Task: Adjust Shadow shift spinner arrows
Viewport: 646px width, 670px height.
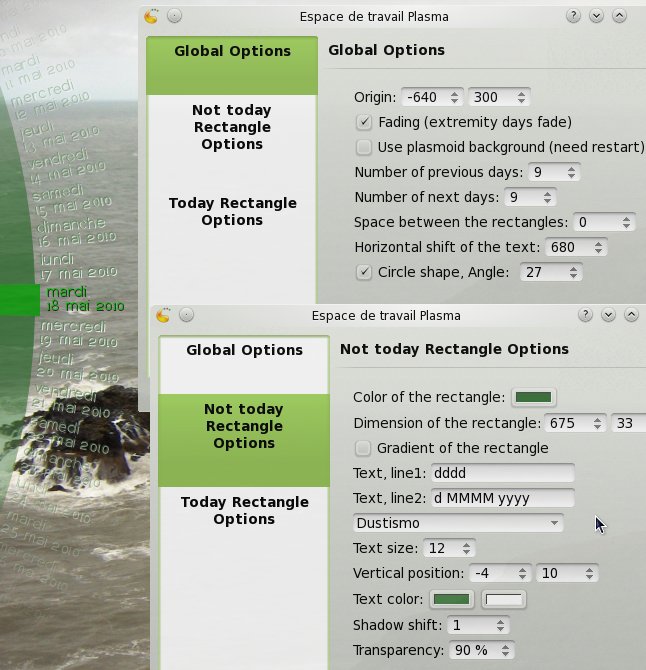Action: tap(500, 626)
